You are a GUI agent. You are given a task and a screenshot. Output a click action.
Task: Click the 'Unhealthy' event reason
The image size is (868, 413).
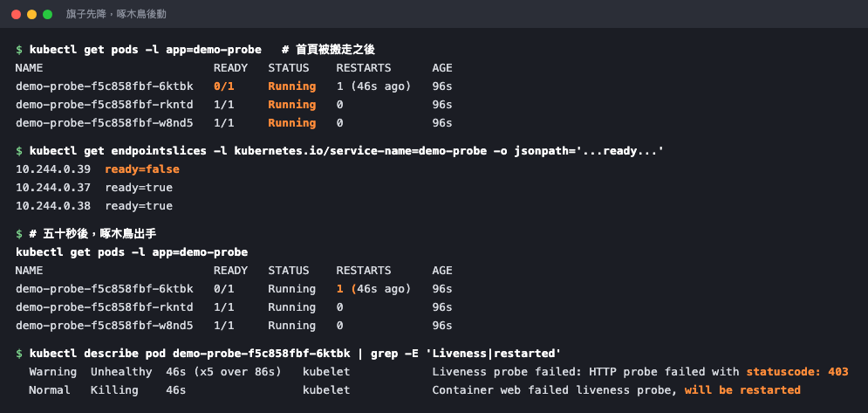121,372
